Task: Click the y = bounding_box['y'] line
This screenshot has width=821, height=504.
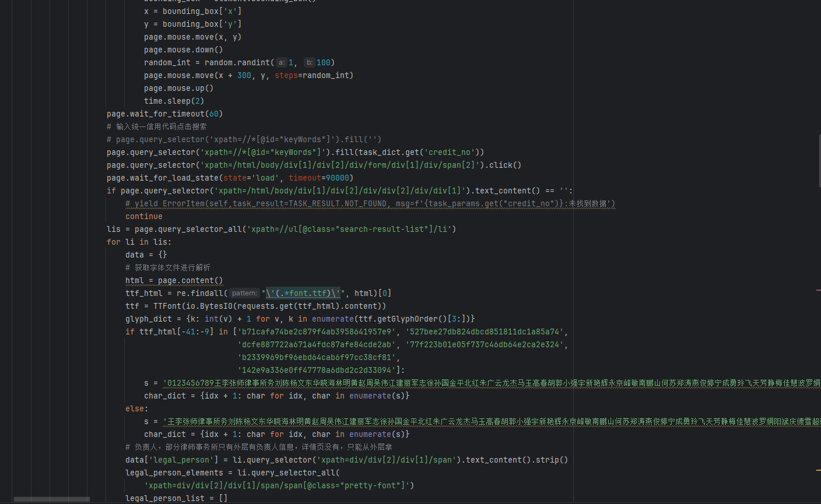Action: 192,24
